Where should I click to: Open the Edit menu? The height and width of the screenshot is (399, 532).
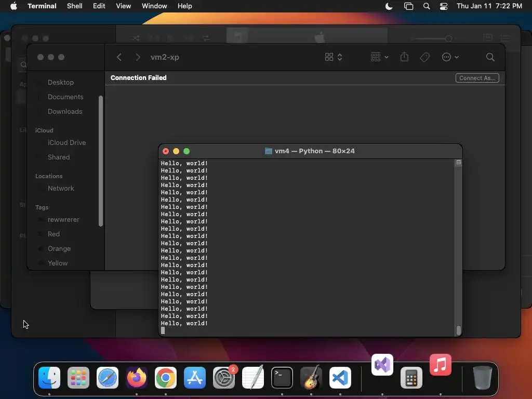pos(99,6)
